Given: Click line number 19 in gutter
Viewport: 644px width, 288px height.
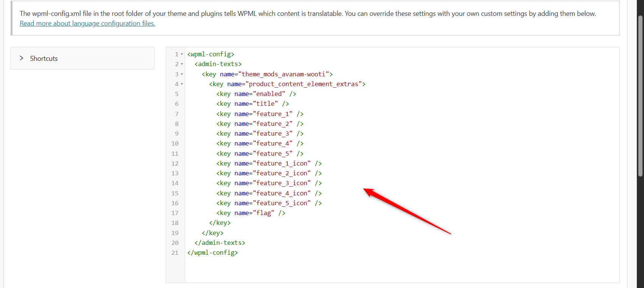Looking at the screenshot, I should point(175,233).
